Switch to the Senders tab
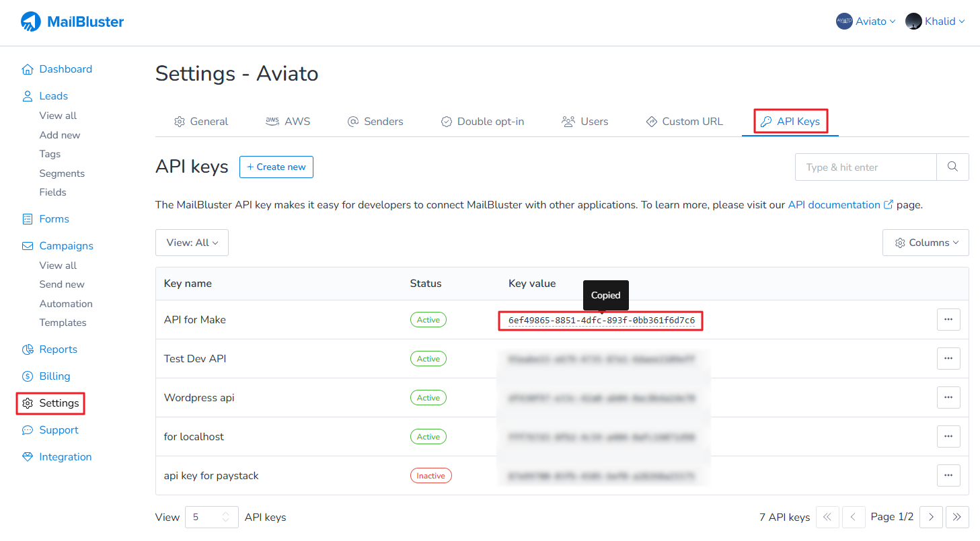 (375, 122)
